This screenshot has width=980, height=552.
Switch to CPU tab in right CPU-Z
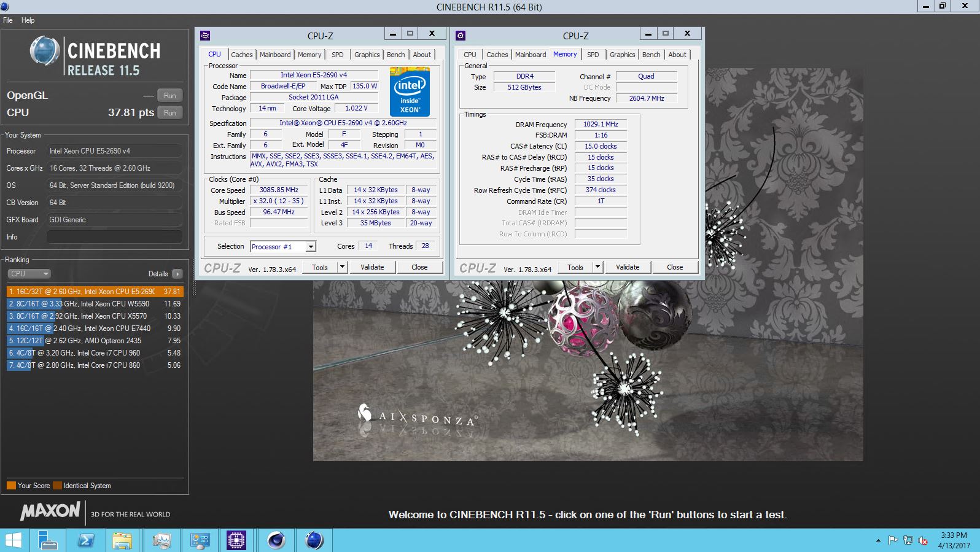click(x=470, y=55)
